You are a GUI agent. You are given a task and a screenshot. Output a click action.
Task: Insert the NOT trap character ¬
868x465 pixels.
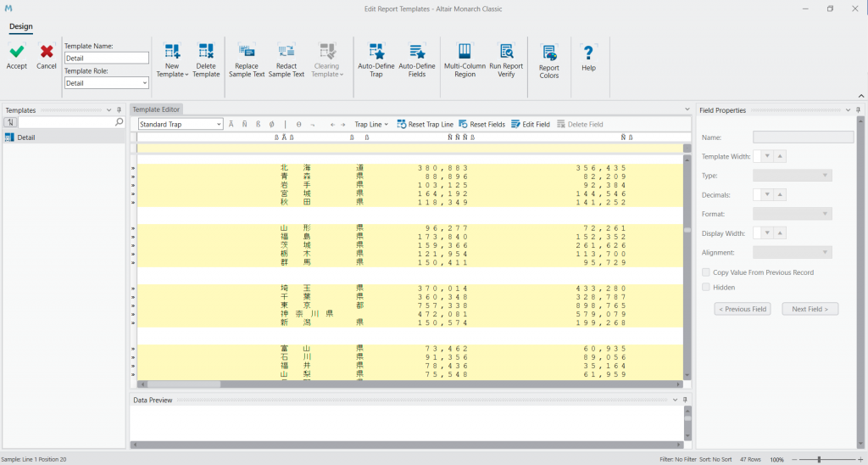[x=313, y=125]
